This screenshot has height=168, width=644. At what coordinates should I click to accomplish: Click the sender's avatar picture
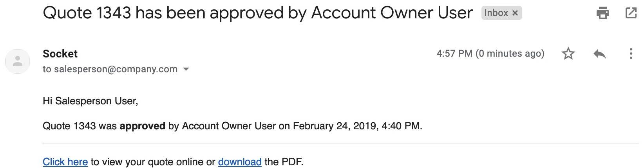(x=18, y=61)
